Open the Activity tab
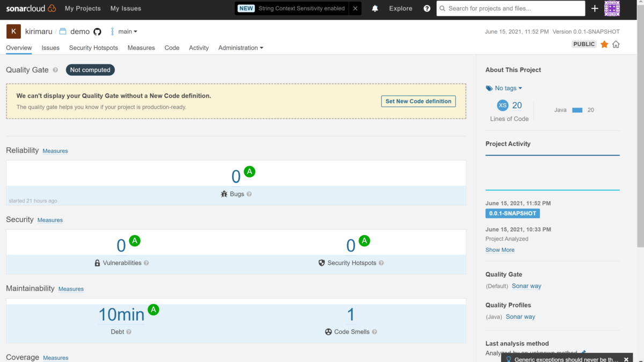The width and height of the screenshot is (644, 362). click(x=199, y=48)
